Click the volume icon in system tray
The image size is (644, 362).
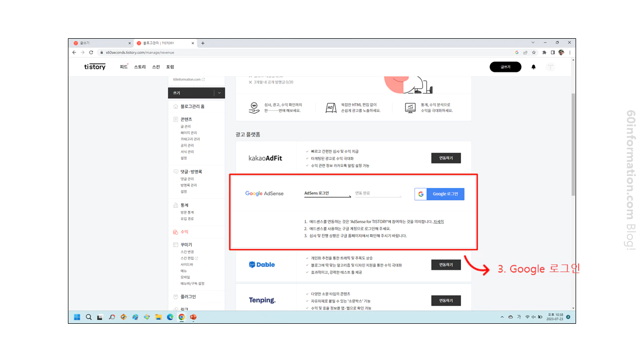(533, 317)
